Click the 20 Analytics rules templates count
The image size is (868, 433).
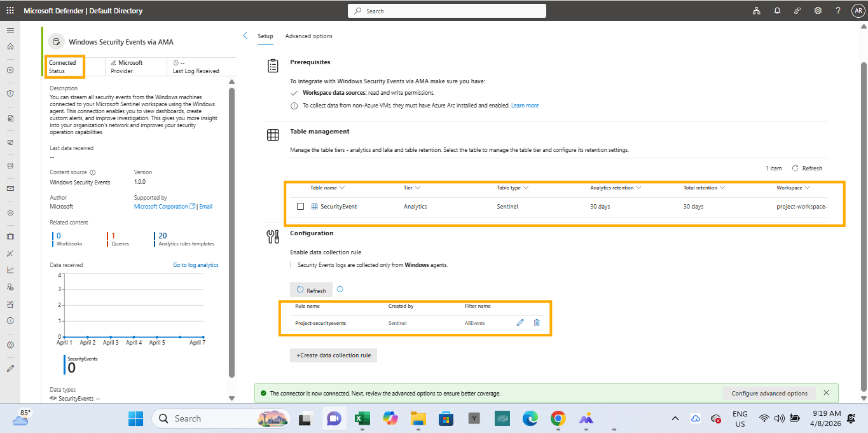click(163, 236)
